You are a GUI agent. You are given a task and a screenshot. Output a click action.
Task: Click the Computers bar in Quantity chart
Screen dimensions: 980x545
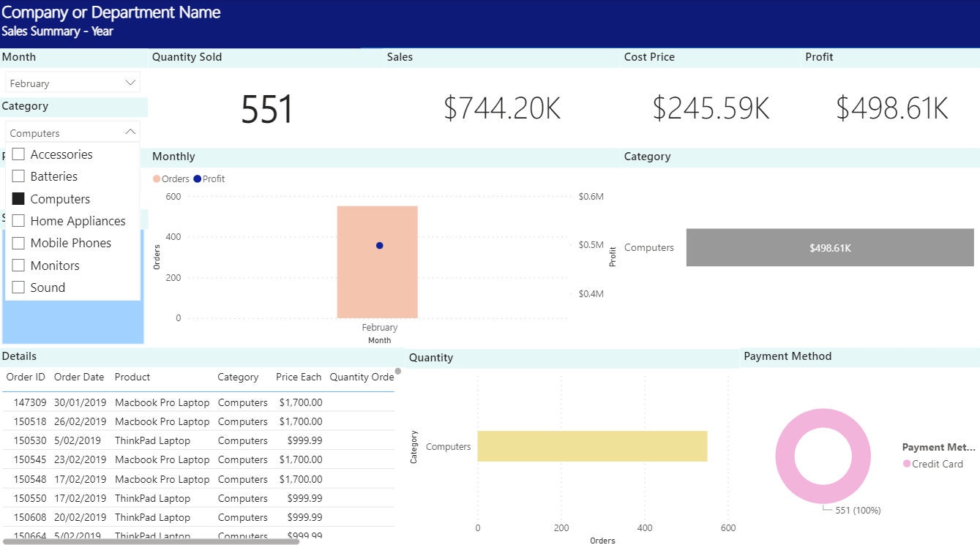(x=592, y=446)
